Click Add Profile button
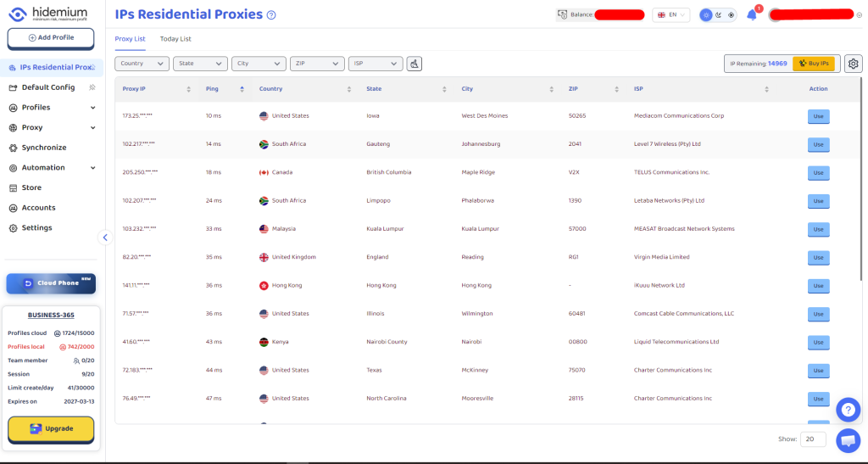The height and width of the screenshot is (464, 868). click(x=51, y=37)
